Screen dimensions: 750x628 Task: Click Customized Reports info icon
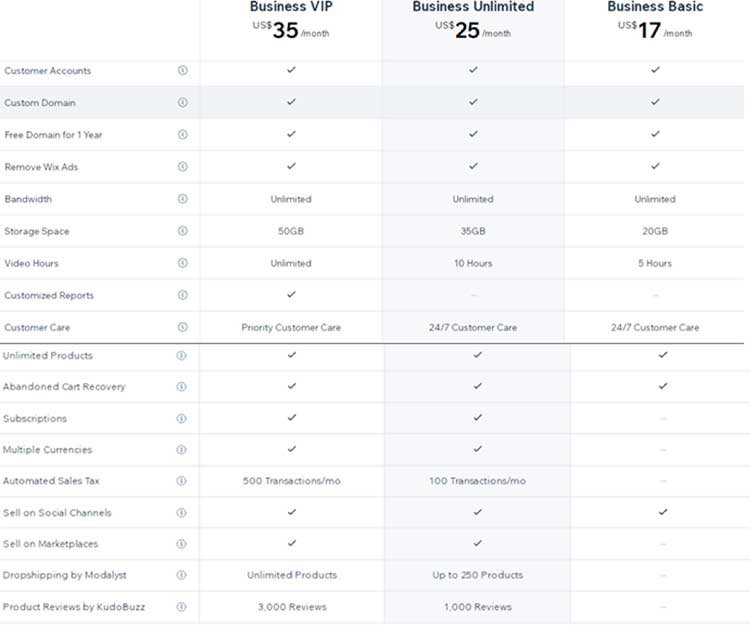pyautogui.click(x=183, y=295)
